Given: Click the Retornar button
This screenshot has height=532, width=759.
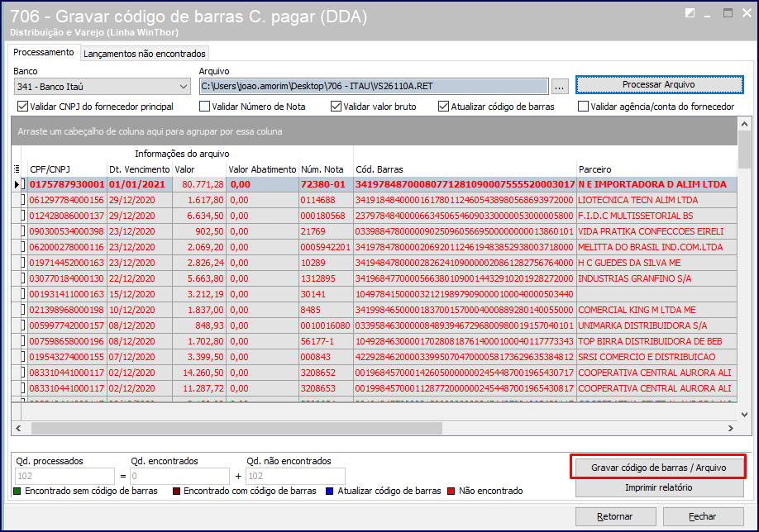Looking at the screenshot, I should (615, 516).
